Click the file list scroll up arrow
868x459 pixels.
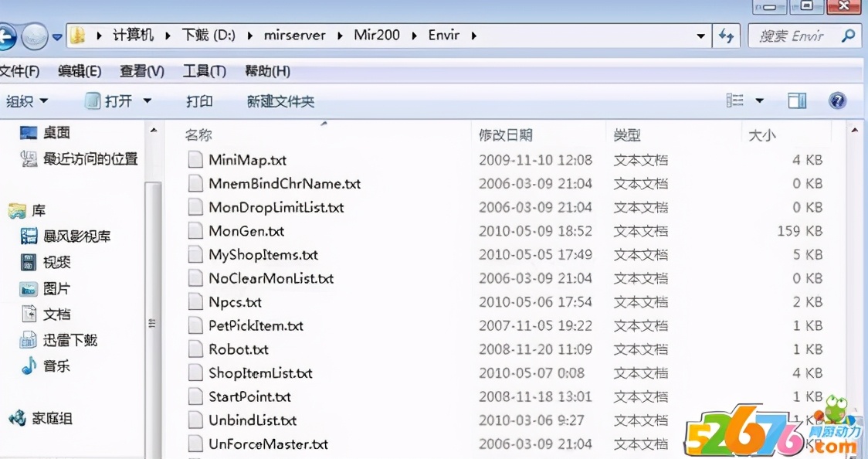click(x=855, y=131)
